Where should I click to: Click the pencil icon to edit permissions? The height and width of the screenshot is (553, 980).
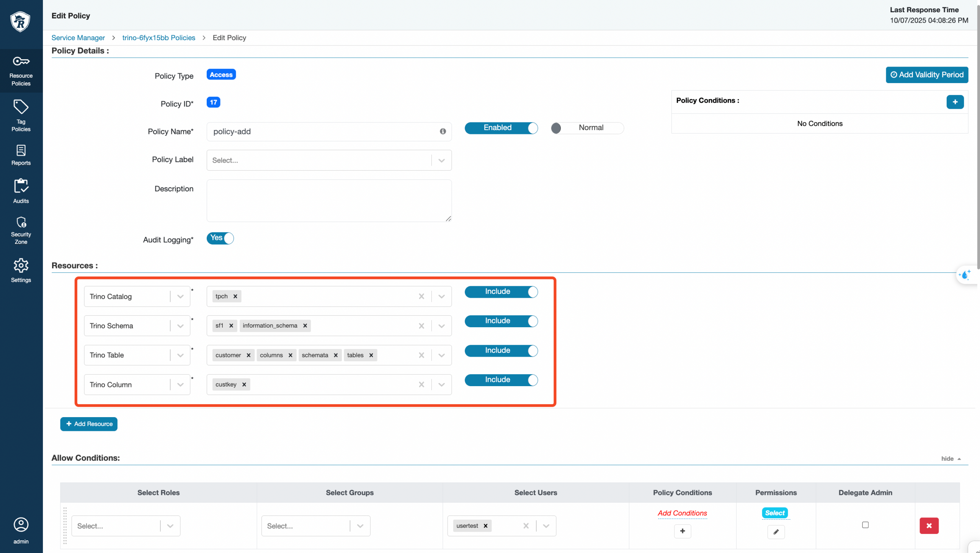click(x=776, y=532)
